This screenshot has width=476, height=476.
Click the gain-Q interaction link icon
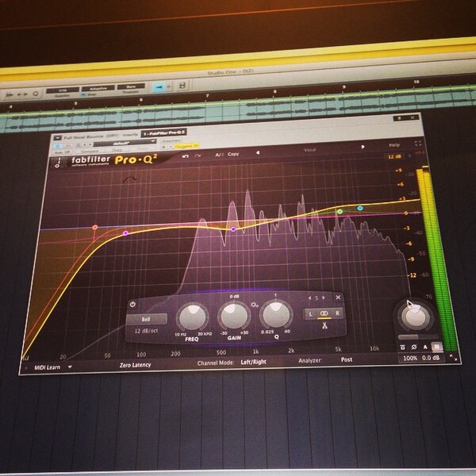[255, 305]
